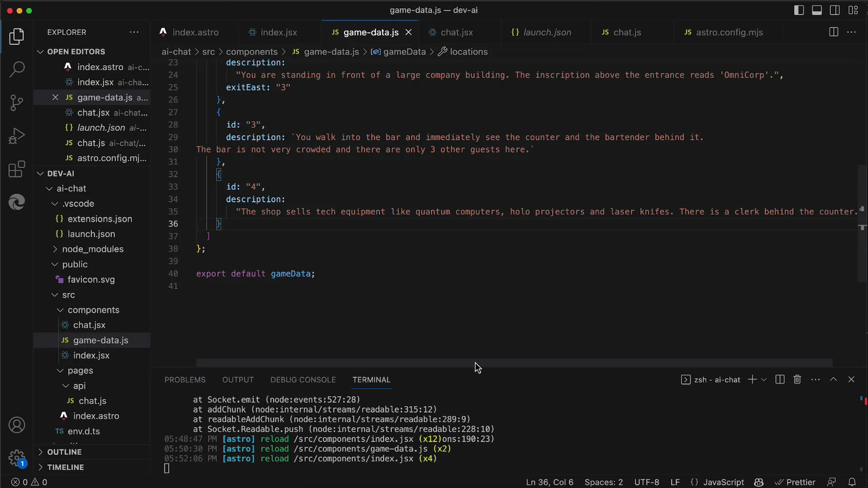Open zsh - ai-chat terminal label
Screen dimensions: 868x488
(x=711, y=379)
